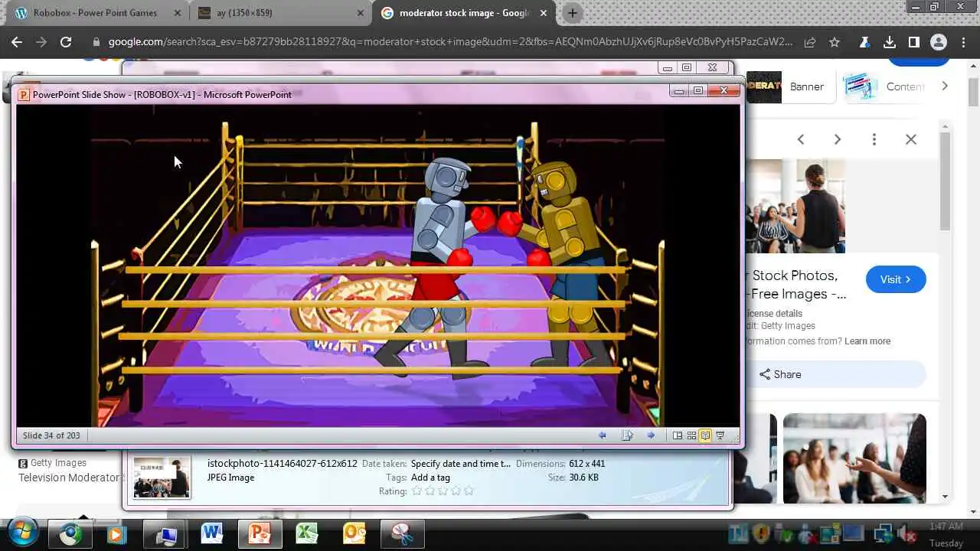Open Chrome from the taskbar
Image resolution: width=980 pixels, height=551 pixels.
[70, 533]
